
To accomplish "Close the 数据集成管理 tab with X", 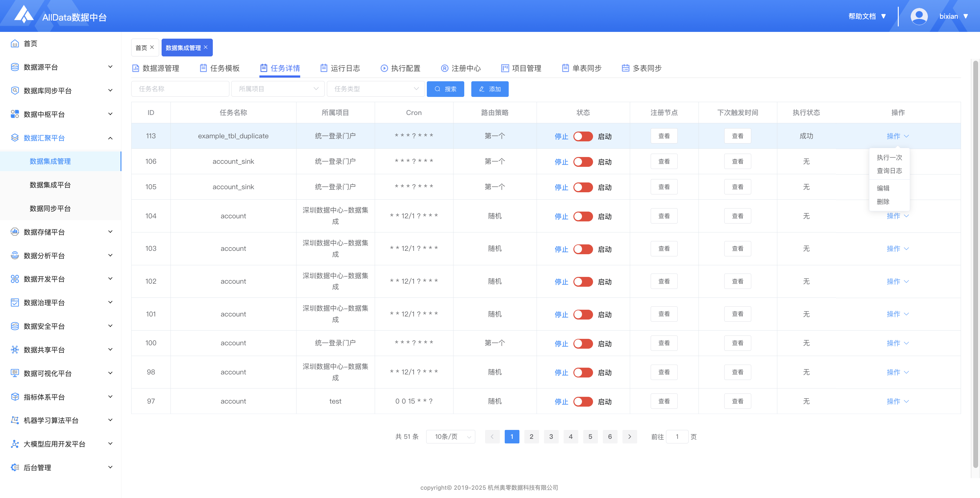I will click(206, 47).
